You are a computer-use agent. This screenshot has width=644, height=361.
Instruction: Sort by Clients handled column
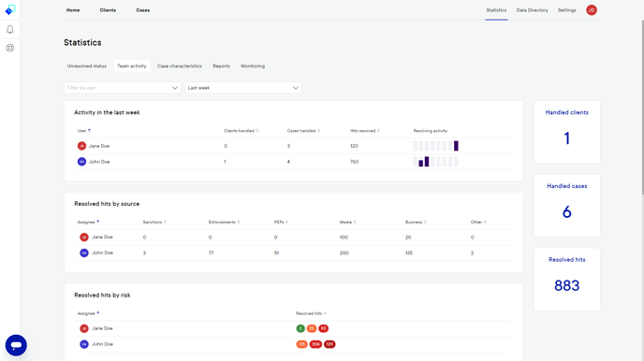click(x=241, y=131)
